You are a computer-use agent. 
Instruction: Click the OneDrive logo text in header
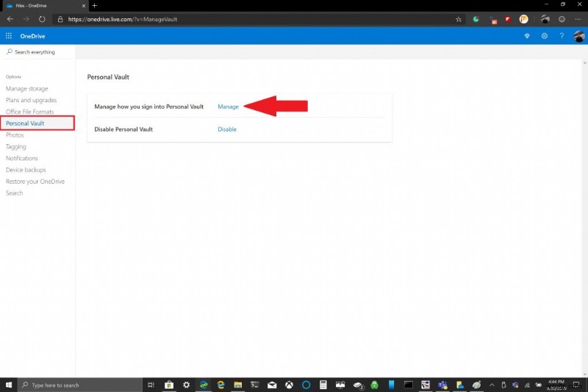(32, 36)
